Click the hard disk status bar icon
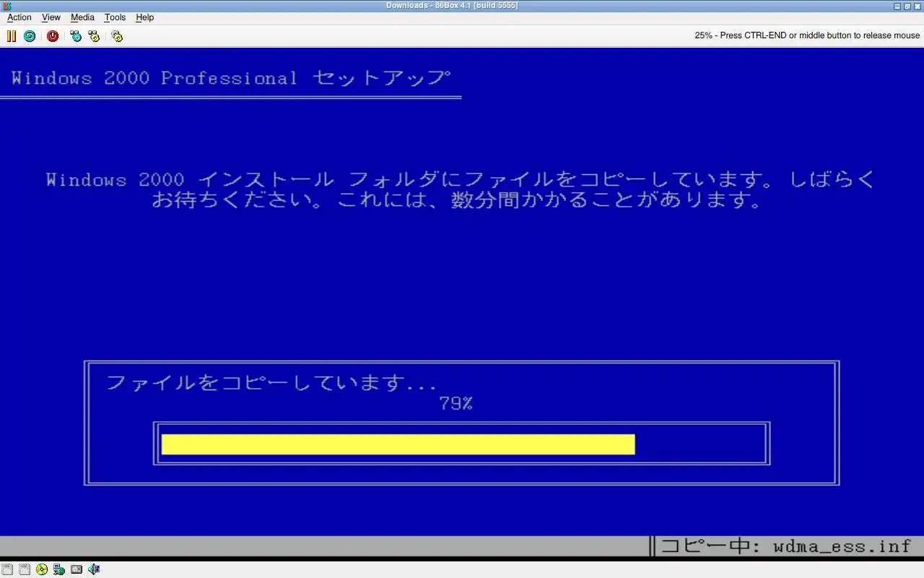Screen dimensions: 924x578 76,569
